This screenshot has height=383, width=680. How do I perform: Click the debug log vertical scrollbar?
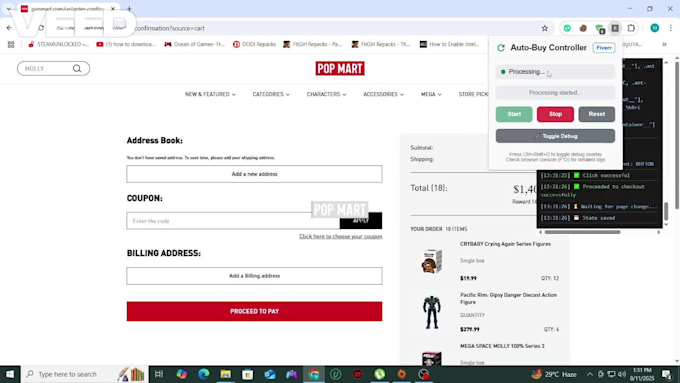pyautogui.click(x=667, y=211)
